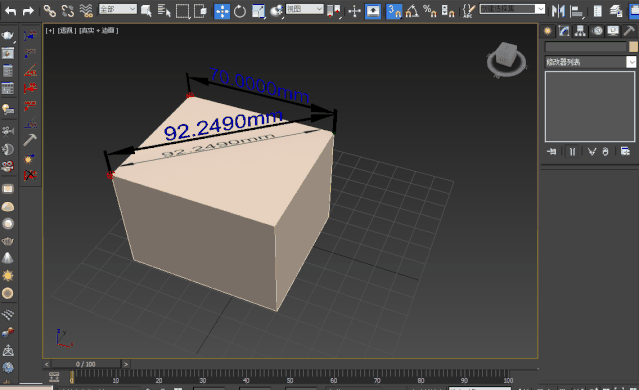Click the Select and Manipulate crosshair icon

point(355,11)
